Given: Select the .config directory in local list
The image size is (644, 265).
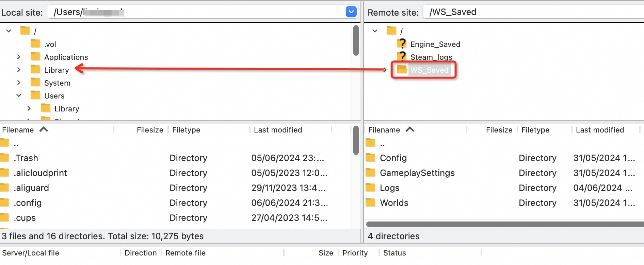Looking at the screenshot, I should point(28,203).
